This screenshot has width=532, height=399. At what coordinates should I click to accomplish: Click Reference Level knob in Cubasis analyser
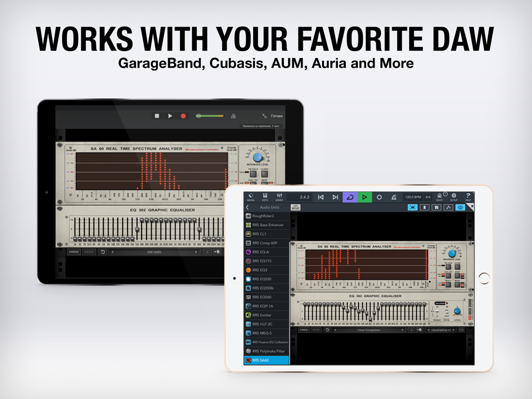[x=452, y=253]
